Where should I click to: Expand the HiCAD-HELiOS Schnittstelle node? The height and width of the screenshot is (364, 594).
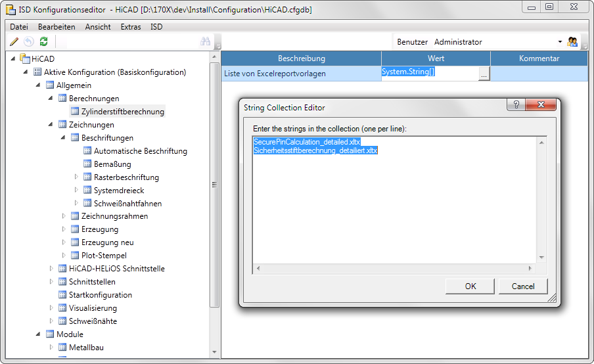pyautogui.click(x=51, y=268)
